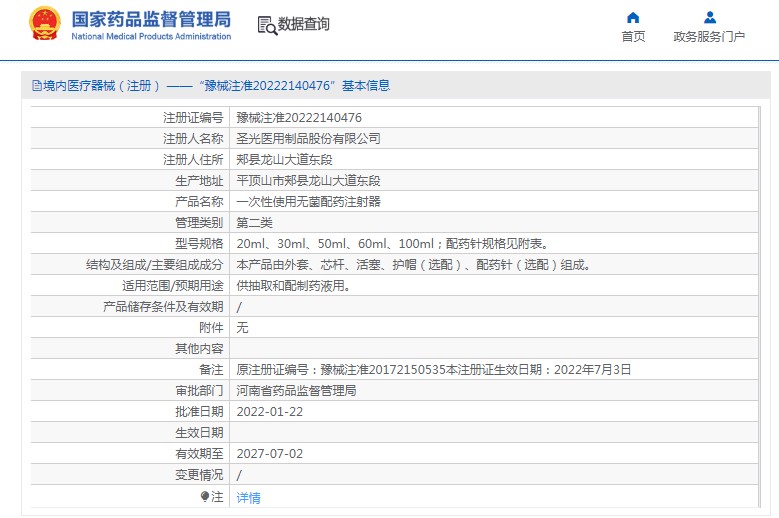Click the 首页 text link

coord(633,36)
